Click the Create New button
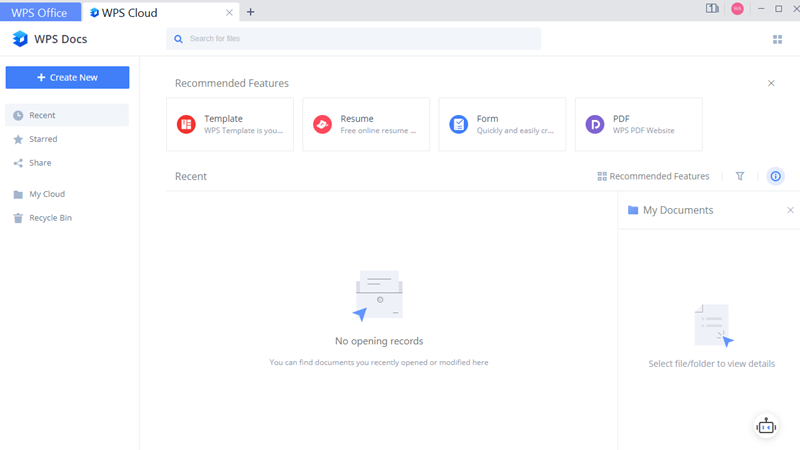Screen dimensions: 800x450 click(67, 77)
